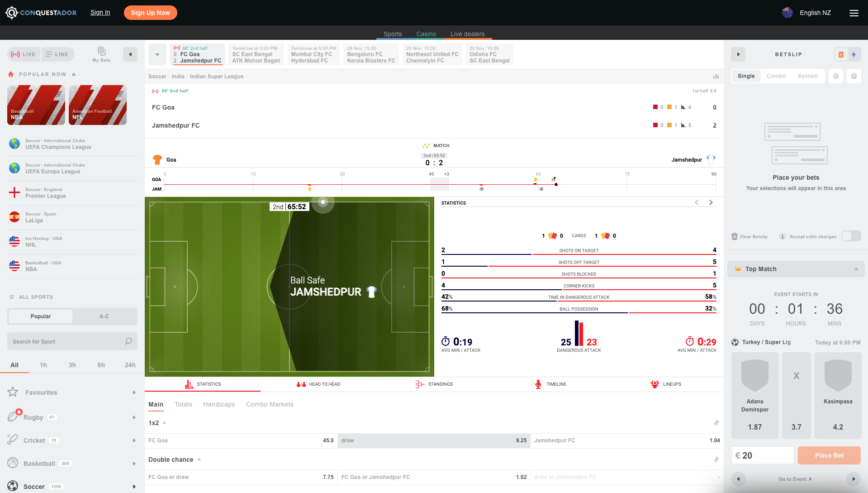Image resolution: width=868 pixels, height=493 pixels.
Task: Pin the Double chance market
Action: point(716,459)
